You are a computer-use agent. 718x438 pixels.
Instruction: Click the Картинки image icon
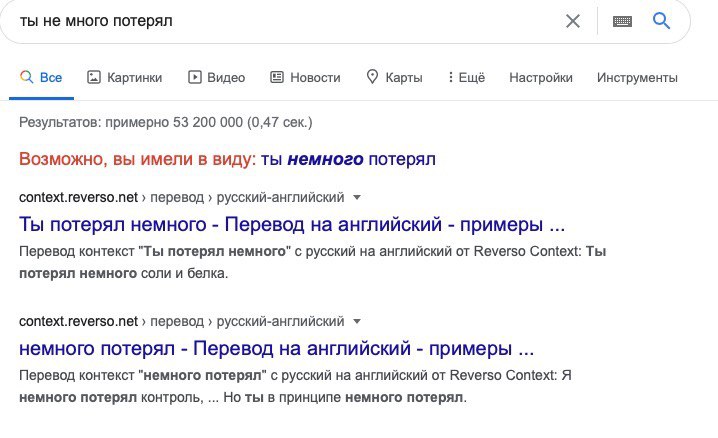point(94,77)
